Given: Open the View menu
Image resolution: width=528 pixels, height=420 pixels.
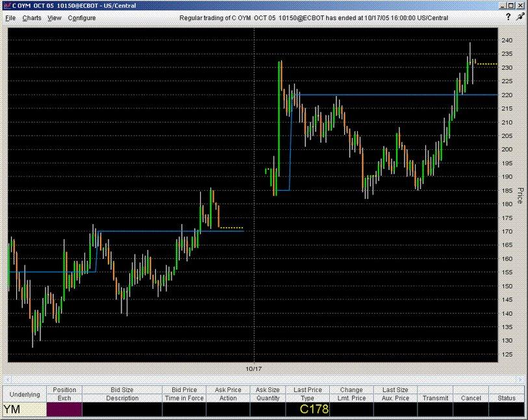Looking at the screenshot, I should 54,18.
